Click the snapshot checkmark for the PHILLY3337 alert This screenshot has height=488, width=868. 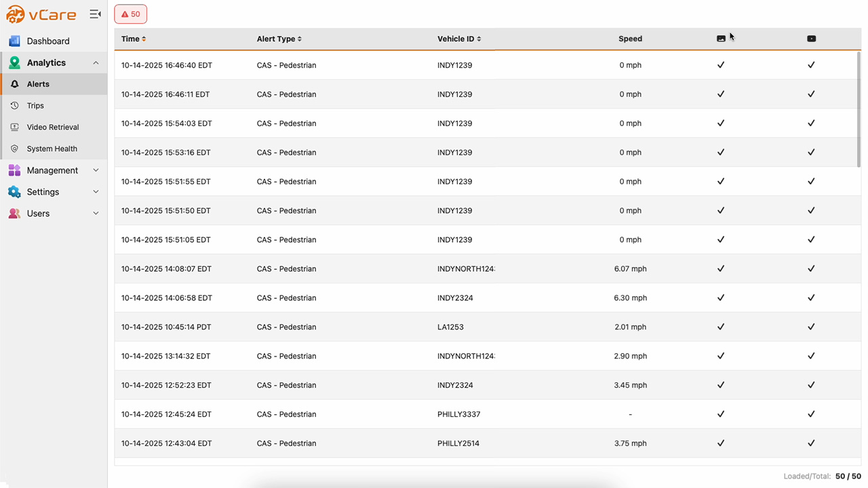721,414
